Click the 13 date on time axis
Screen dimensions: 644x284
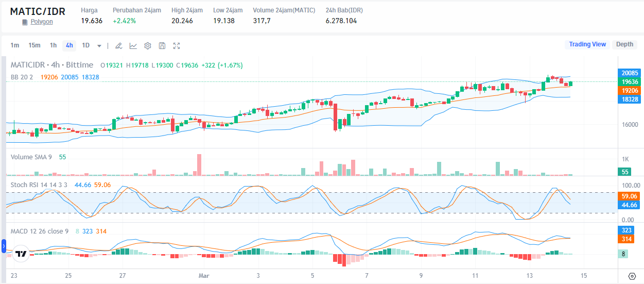point(529,276)
